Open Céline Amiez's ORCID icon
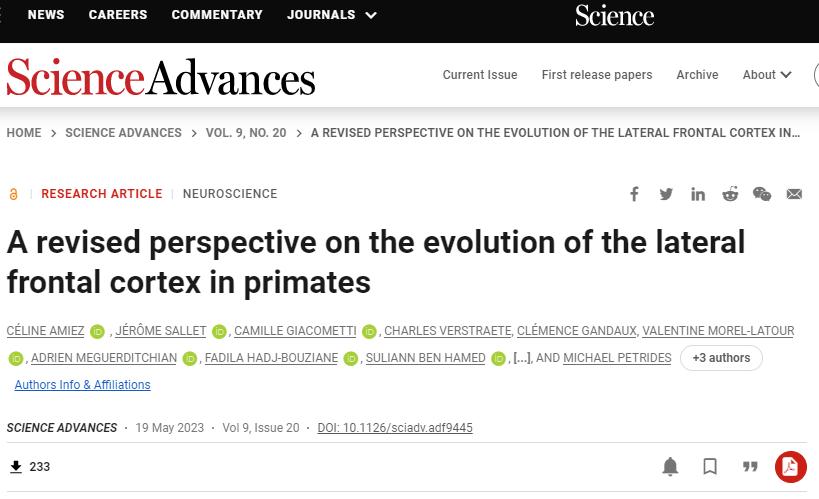 [x=97, y=332]
